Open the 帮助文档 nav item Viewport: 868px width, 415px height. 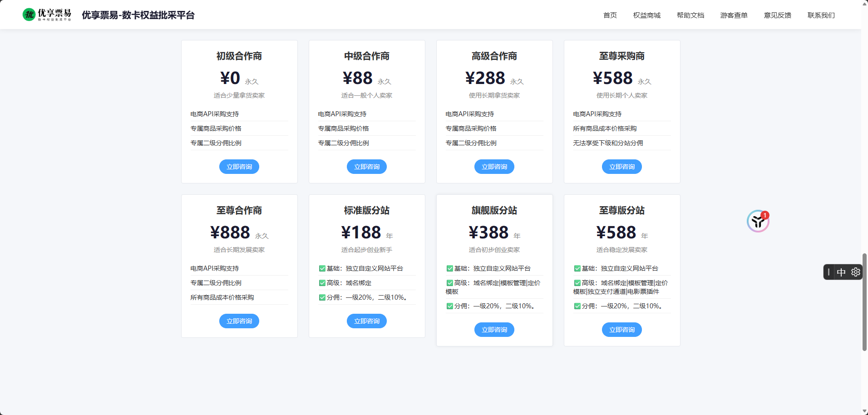(x=690, y=15)
